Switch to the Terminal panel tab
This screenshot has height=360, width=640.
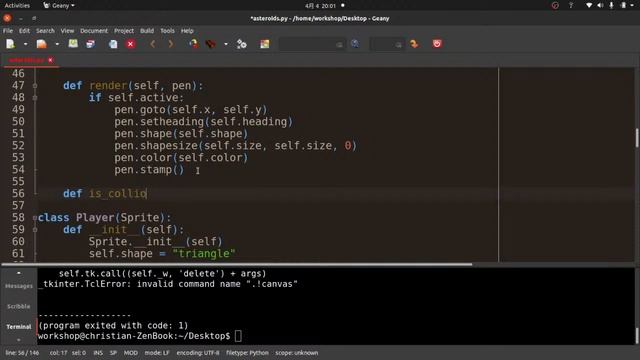tap(19, 327)
